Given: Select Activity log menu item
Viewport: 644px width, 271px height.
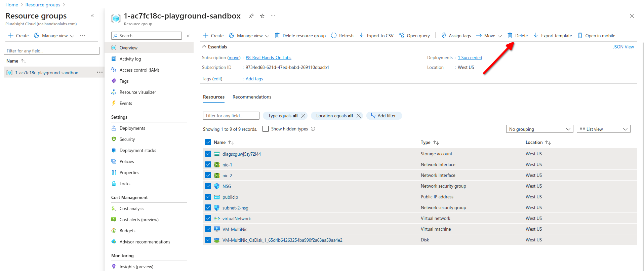Looking at the screenshot, I should (130, 59).
